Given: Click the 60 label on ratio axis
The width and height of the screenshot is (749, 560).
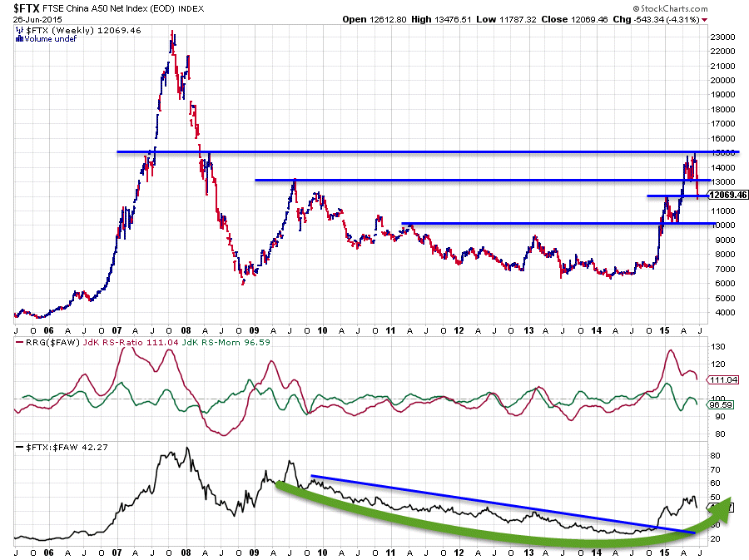Looking at the screenshot, I should [715, 483].
